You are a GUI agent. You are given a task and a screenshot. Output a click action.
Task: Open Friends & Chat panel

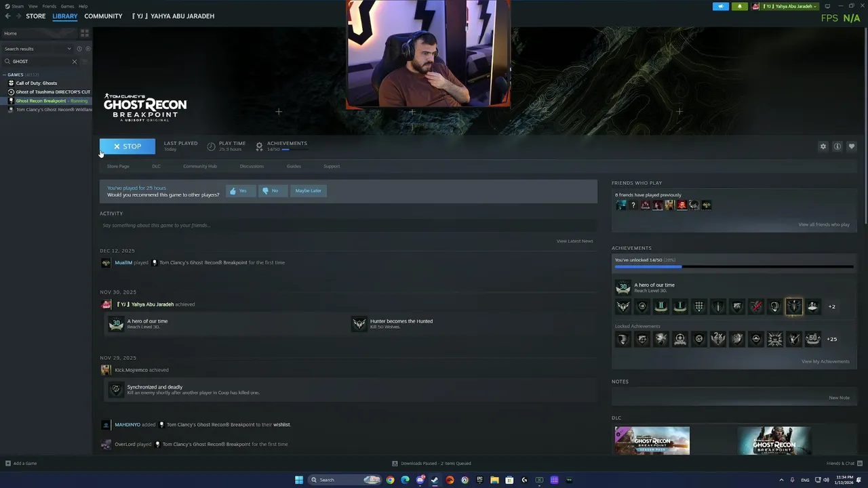pyautogui.click(x=843, y=464)
